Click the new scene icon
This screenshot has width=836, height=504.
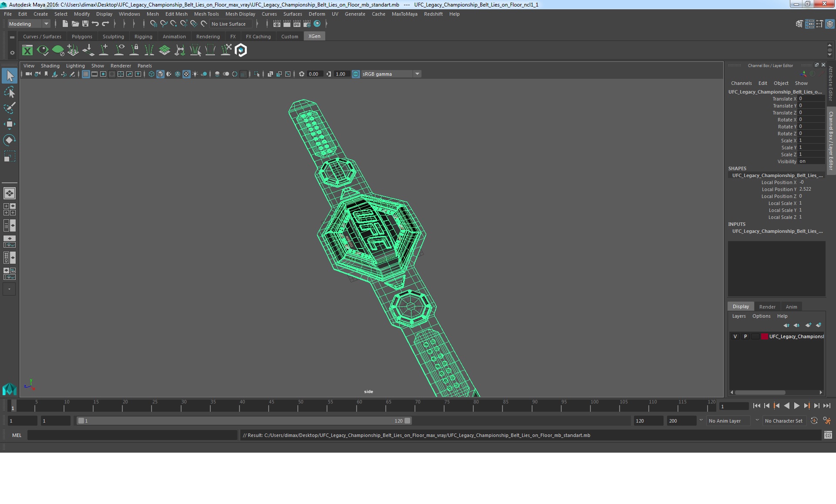pos(65,24)
